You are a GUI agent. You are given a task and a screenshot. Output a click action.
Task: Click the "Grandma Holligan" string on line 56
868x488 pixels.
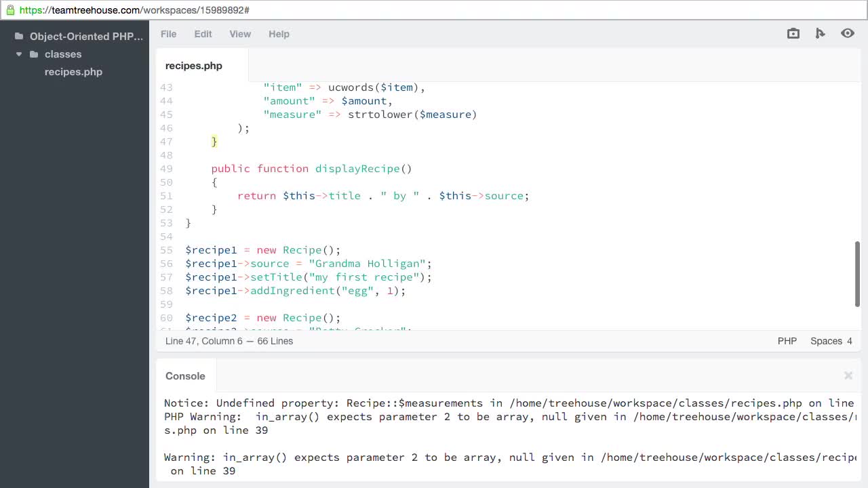coord(367,264)
